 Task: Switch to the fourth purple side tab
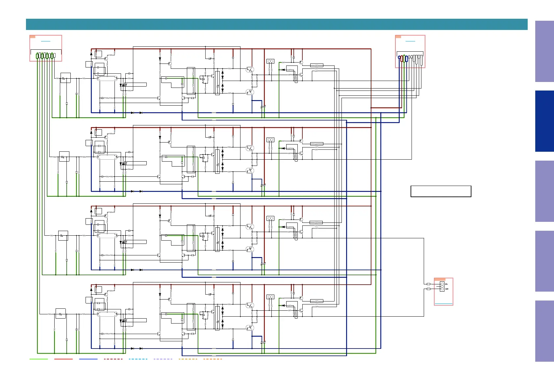[544, 261]
